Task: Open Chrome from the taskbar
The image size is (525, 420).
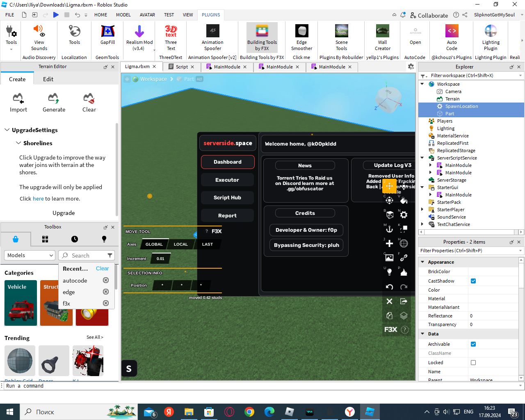Action: click(x=249, y=412)
